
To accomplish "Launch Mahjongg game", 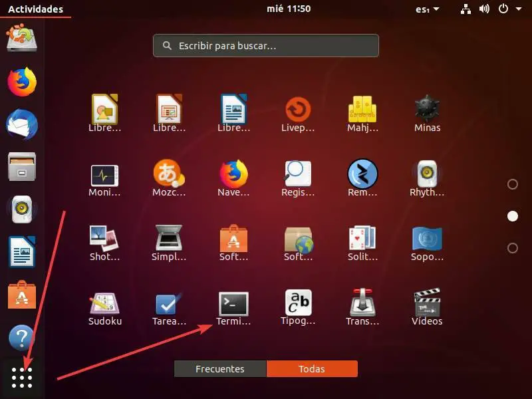I will point(362,109).
